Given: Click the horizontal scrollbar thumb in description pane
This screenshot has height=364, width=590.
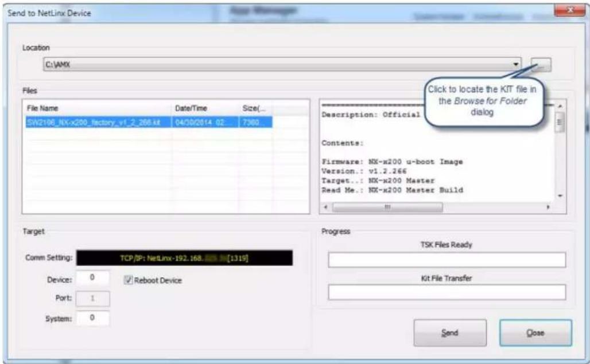Looking at the screenshot, I should pos(387,207).
